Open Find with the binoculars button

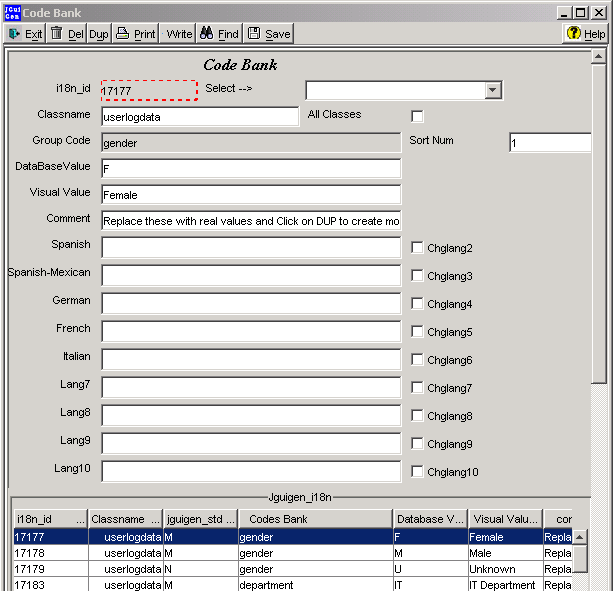[219, 34]
